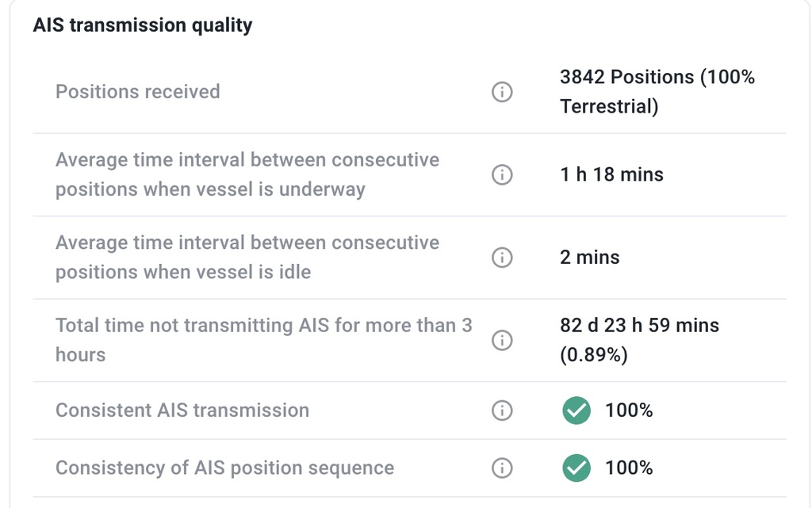Click Consistency of AIS position sequence label

tap(224, 468)
